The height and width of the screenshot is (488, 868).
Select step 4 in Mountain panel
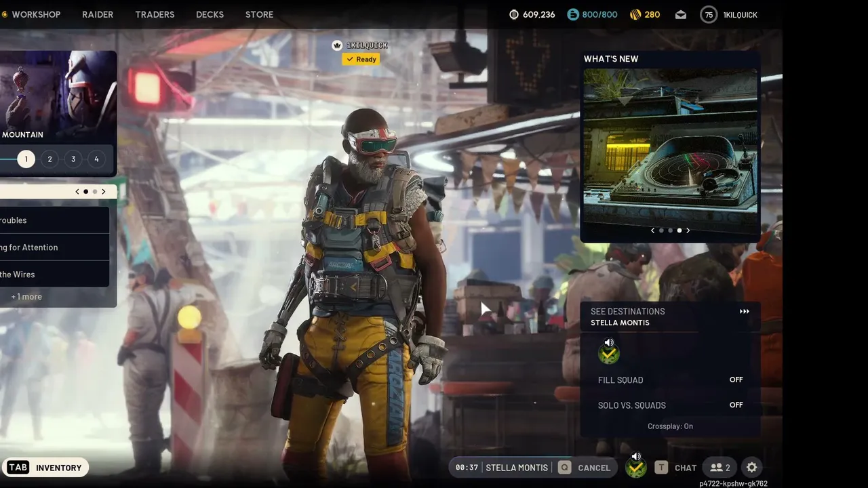coord(96,159)
